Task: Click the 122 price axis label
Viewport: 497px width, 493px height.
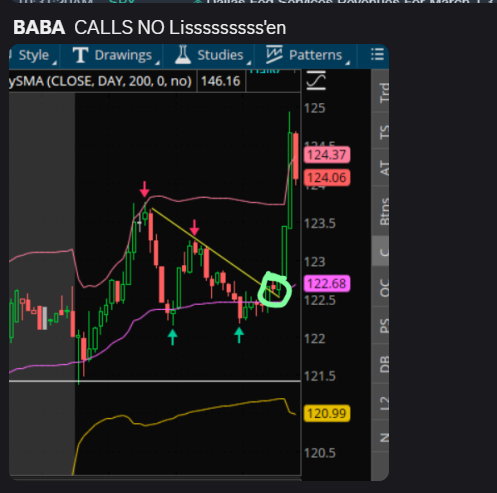Action: [315, 339]
